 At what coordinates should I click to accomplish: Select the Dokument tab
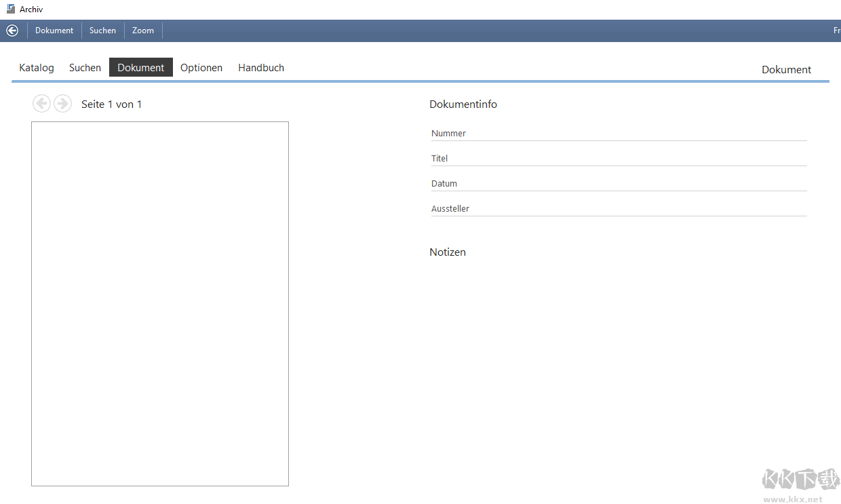(140, 67)
